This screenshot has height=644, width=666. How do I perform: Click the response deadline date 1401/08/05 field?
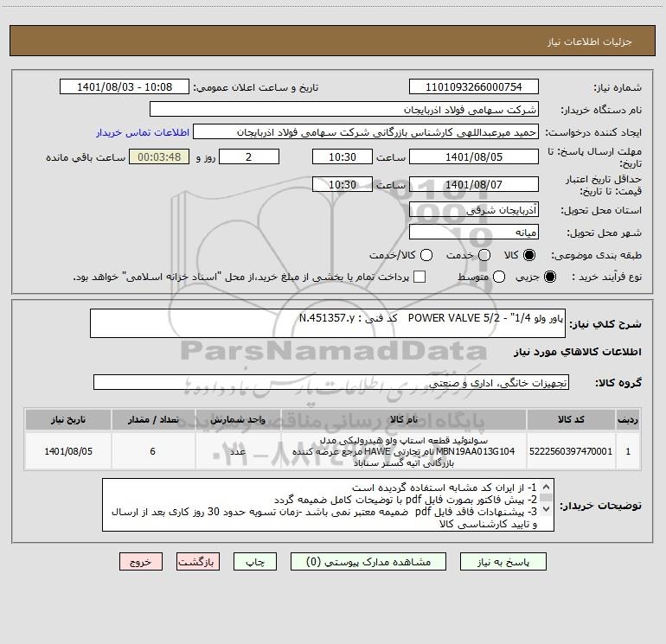tap(474, 156)
